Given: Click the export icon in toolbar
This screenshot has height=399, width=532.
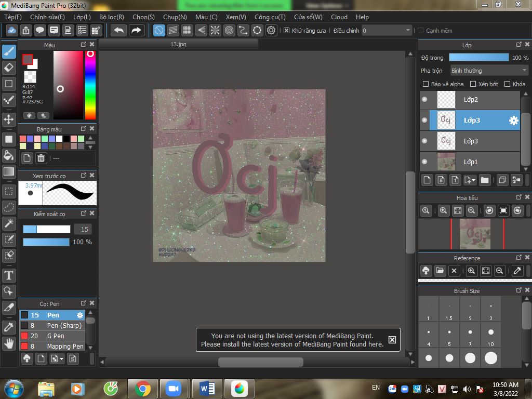Looking at the screenshot, I should click(26, 31).
